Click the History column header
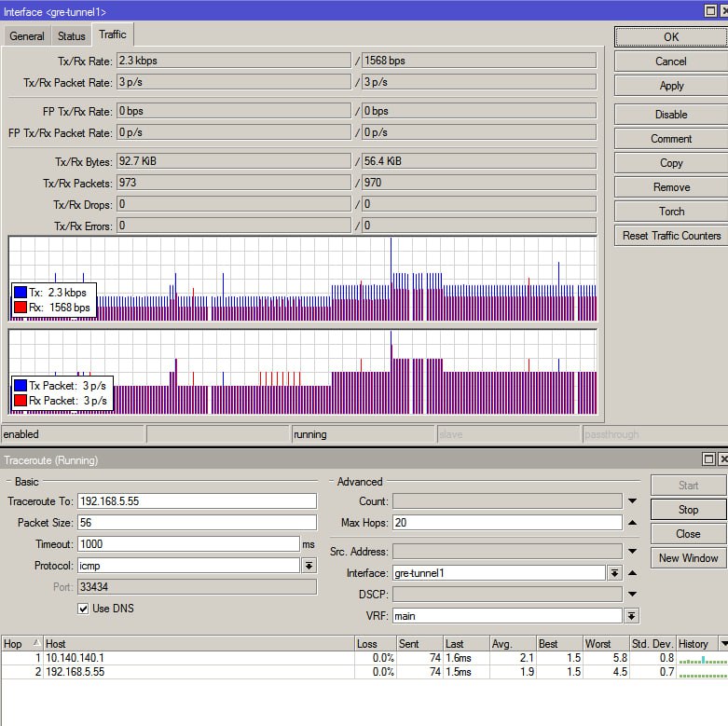 697,644
